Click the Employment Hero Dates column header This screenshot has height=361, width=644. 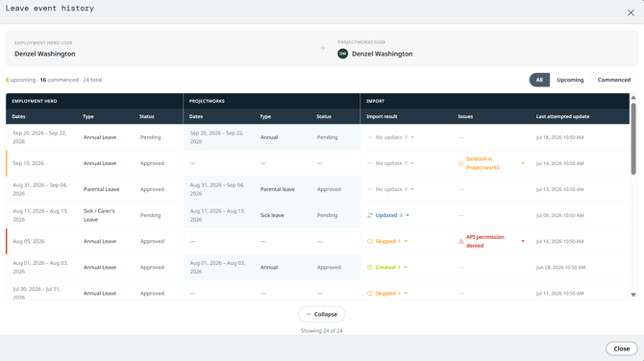point(18,116)
